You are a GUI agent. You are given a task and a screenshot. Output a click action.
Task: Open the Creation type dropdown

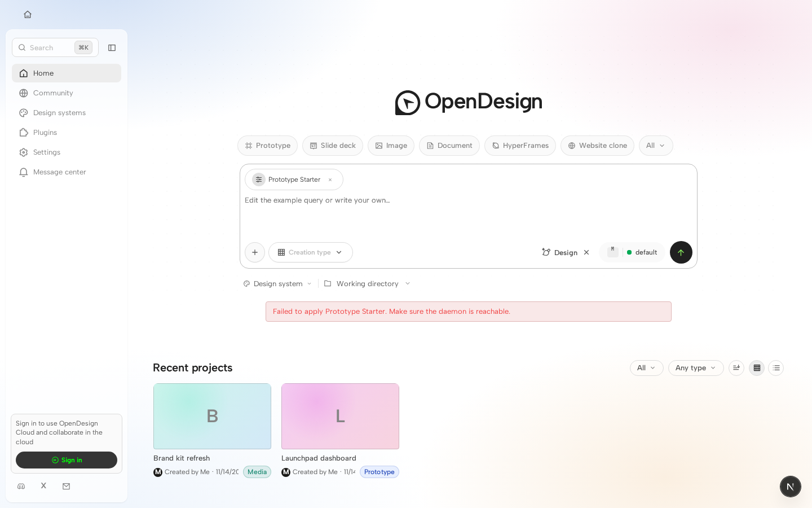[x=311, y=252]
